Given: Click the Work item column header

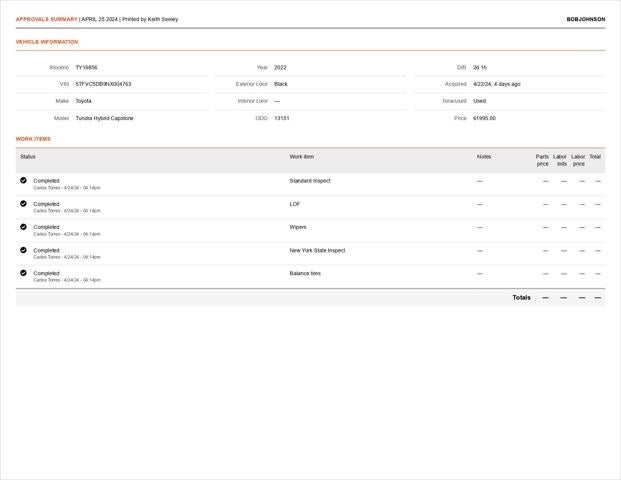Looking at the screenshot, I should (x=302, y=157).
